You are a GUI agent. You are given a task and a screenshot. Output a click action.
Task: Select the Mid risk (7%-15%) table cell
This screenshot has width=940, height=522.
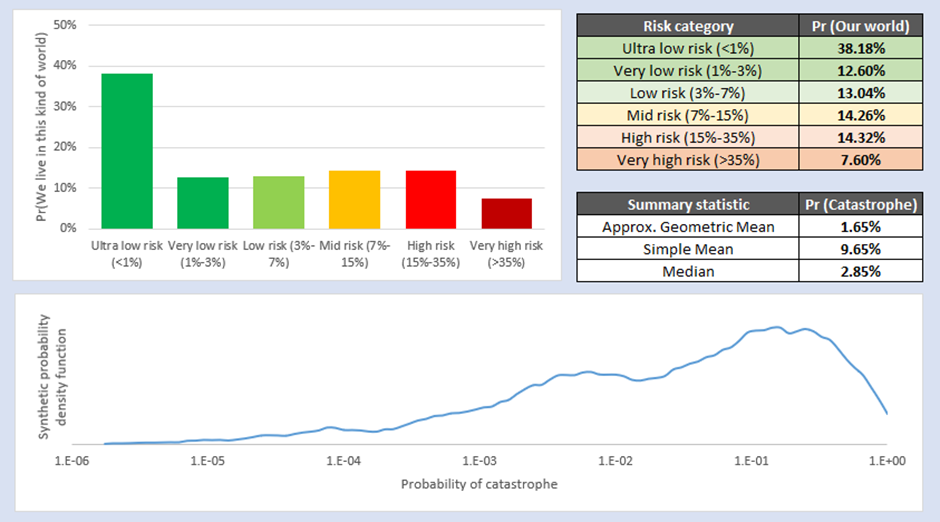click(x=688, y=114)
